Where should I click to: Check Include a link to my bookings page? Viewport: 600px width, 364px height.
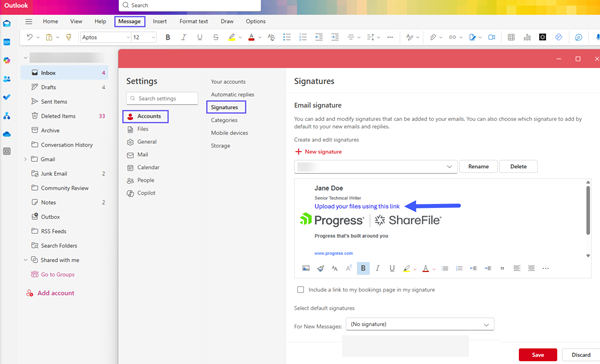[x=300, y=290]
